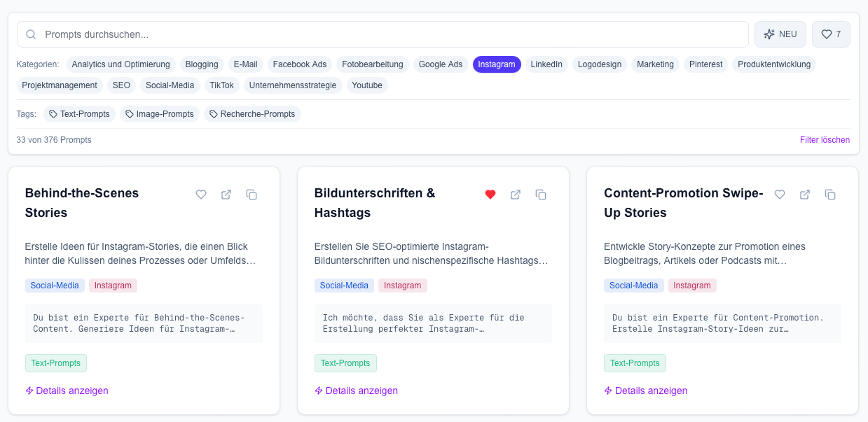Copy the Content-Promotion Swipe-Up Stories prompt

[830, 195]
